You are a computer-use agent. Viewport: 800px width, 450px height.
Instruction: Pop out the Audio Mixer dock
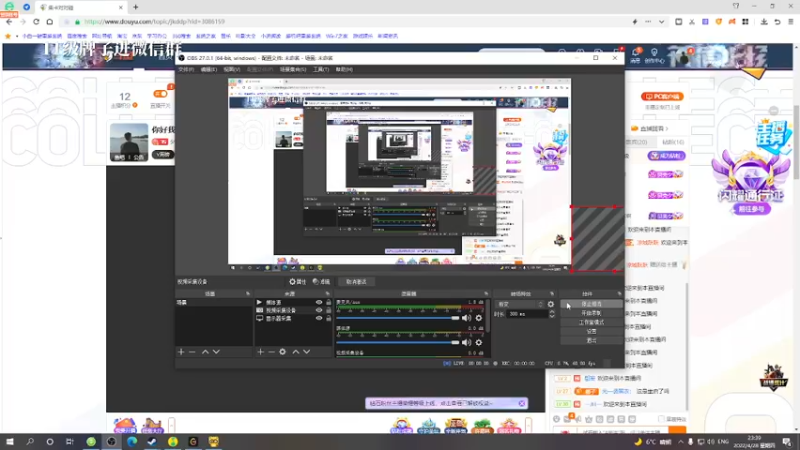[486, 294]
